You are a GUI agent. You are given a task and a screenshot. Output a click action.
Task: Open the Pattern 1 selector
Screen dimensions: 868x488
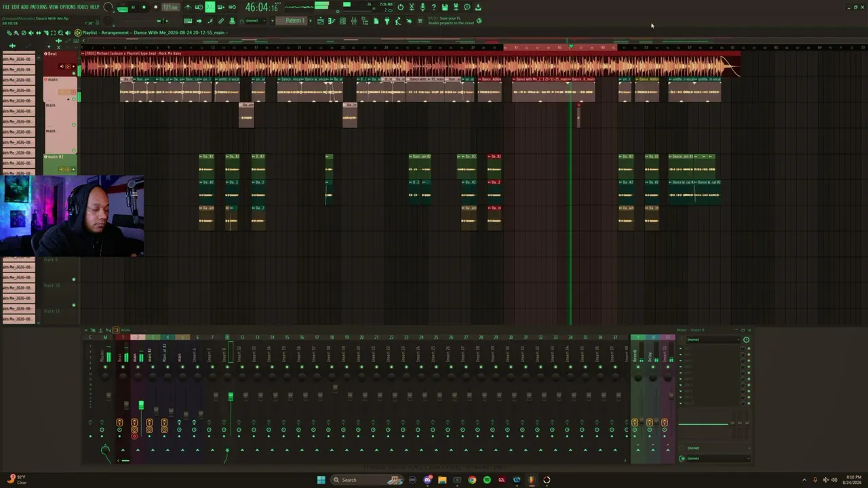292,20
